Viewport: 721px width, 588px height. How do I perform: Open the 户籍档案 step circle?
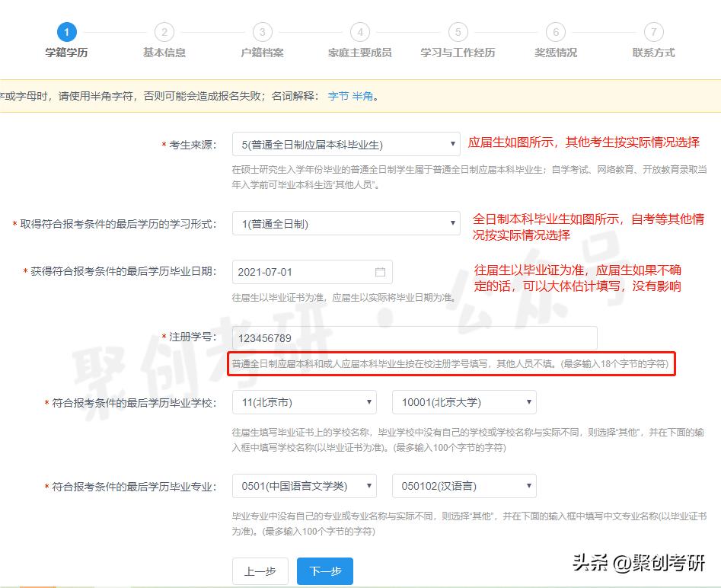262,32
